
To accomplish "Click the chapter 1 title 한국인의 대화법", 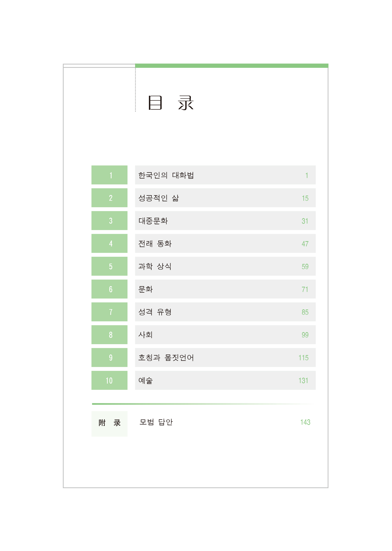I will pyautogui.click(x=166, y=175).
